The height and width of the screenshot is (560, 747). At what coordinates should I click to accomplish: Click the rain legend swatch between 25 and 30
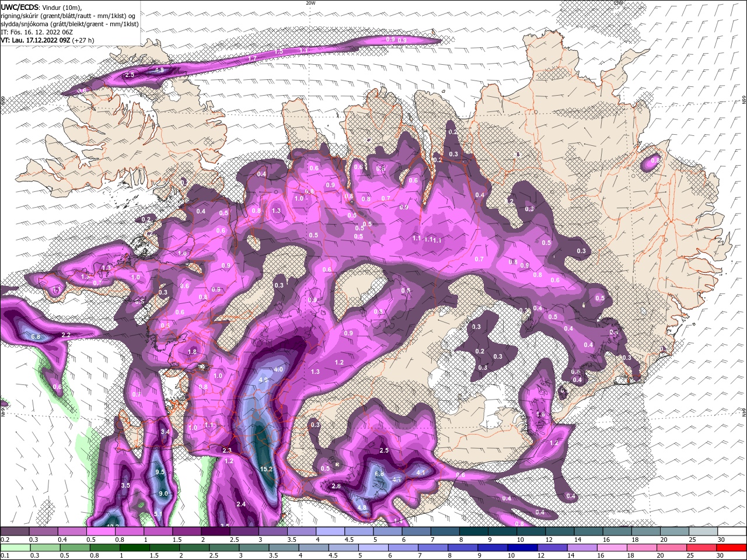(x=703, y=547)
